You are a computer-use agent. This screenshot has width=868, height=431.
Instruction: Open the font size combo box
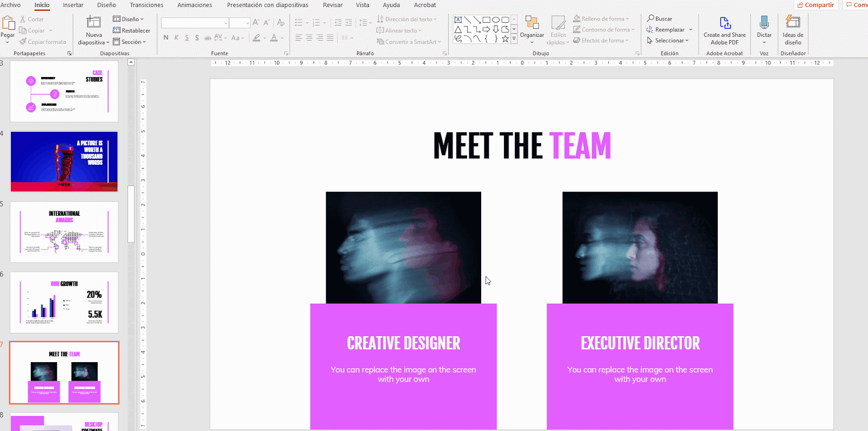point(239,23)
